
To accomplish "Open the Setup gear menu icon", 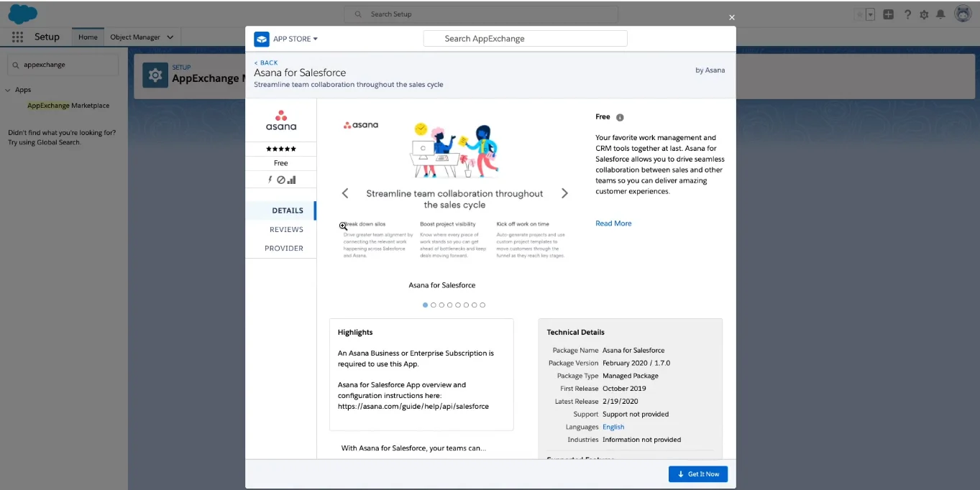I will [924, 14].
